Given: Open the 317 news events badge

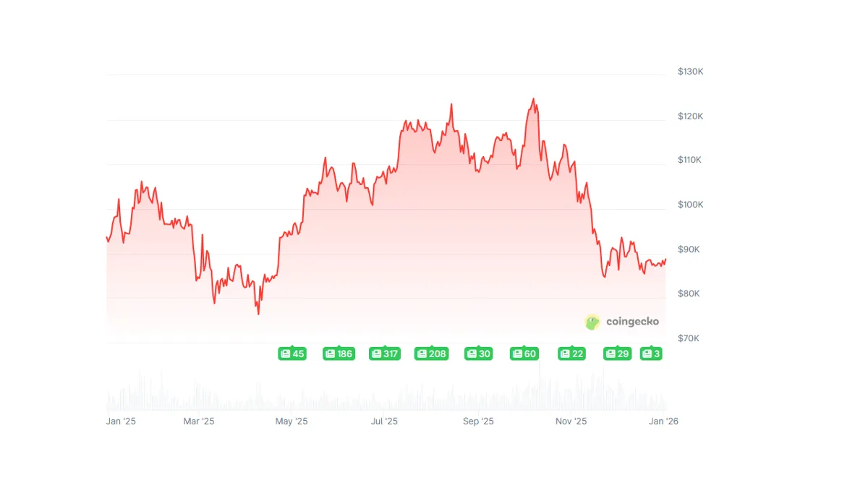Looking at the screenshot, I should click(x=385, y=354).
